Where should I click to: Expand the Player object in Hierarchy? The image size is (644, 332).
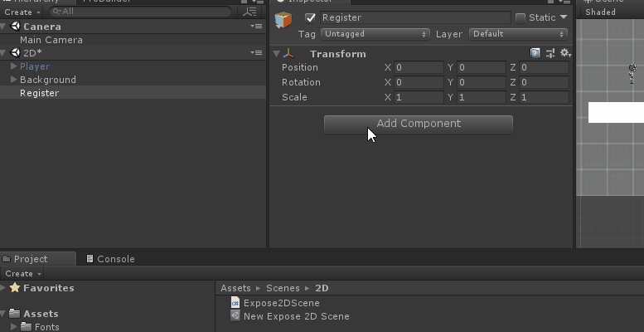[13, 66]
